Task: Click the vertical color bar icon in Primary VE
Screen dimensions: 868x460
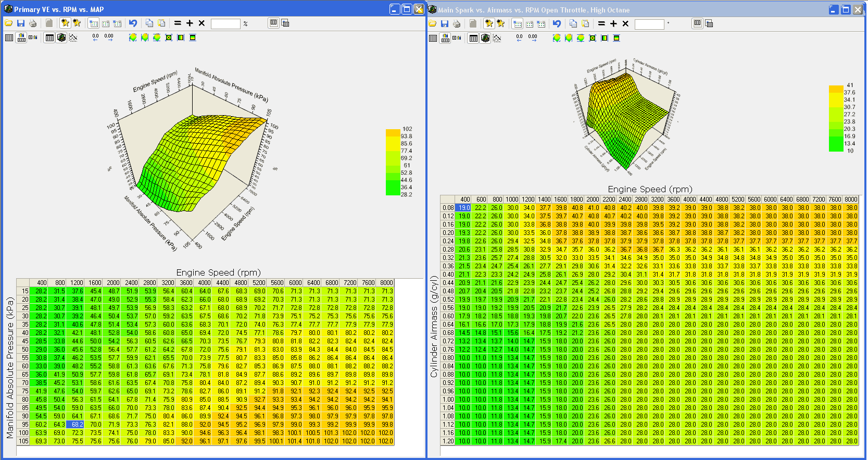Action: click(181, 38)
